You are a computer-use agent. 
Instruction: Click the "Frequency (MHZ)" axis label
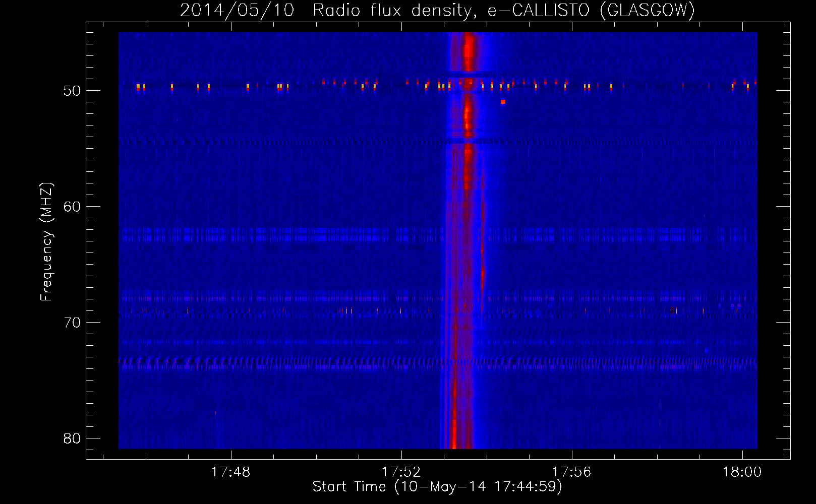point(46,242)
